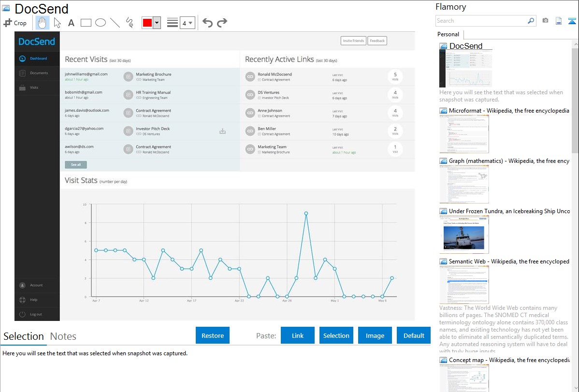The image size is (579, 392).
Task: Click the Dashboard sidebar icon
Action: (x=22, y=58)
